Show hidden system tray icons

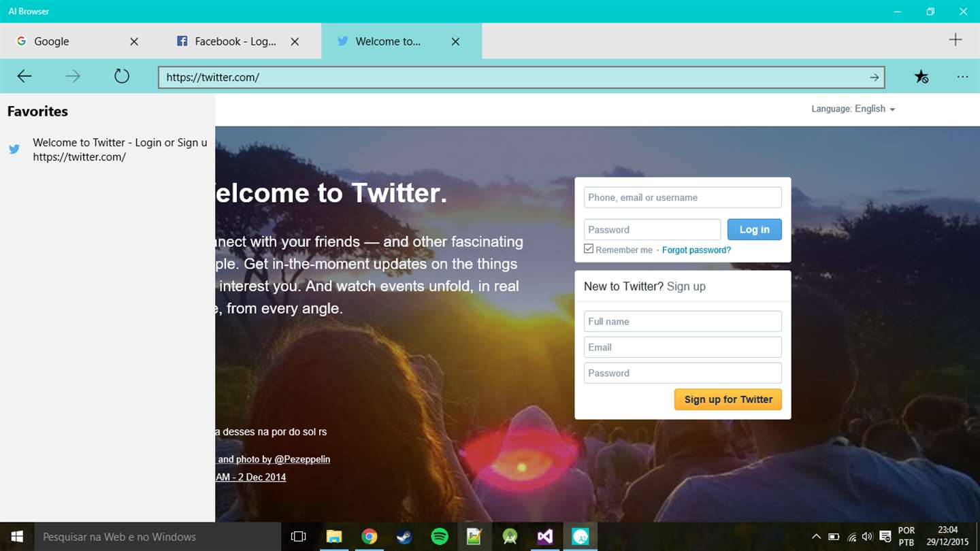coord(817,537)
